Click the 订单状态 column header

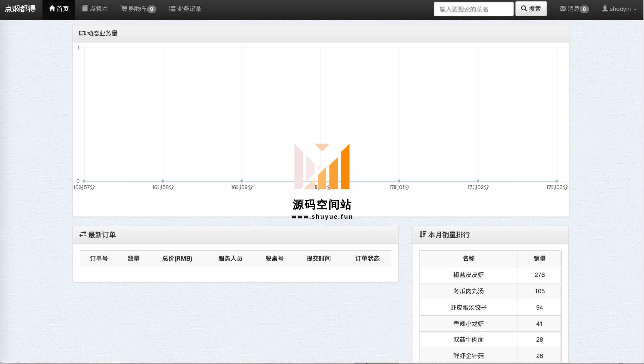pyautogui.click(x=367, y=258)
